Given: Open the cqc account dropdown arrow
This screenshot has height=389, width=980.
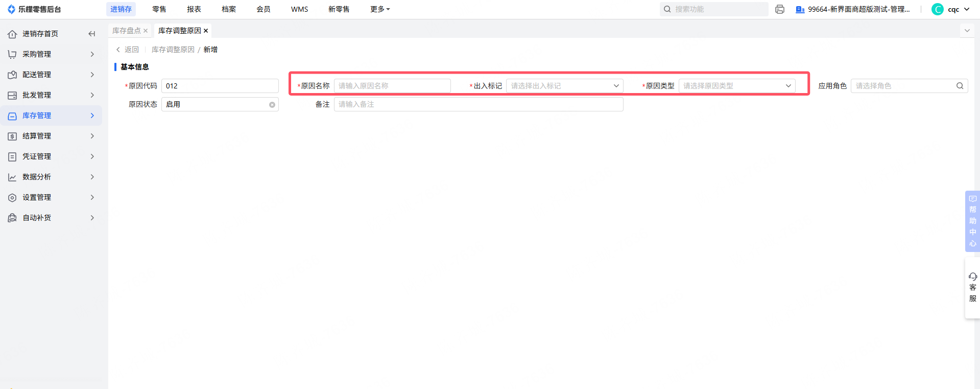Looking at the screenshot, I should (x=967, y=9).
